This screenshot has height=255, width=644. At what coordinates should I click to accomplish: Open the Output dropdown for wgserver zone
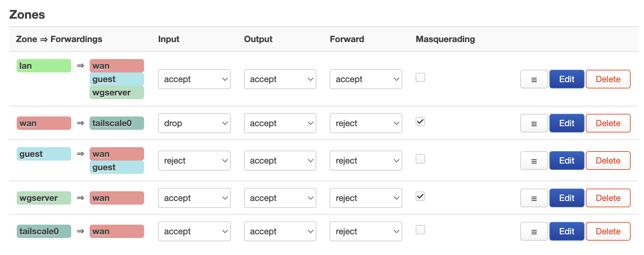(x=280, y=198)
